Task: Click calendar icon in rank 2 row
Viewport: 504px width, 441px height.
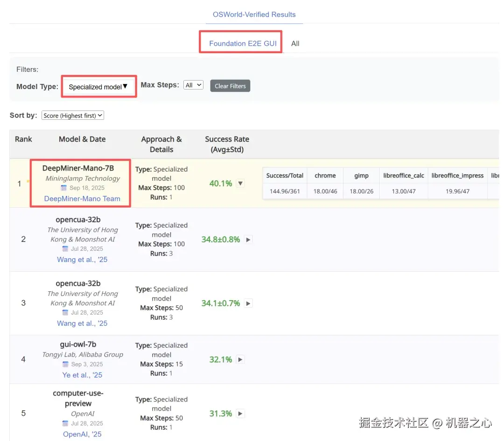Action: coord(65,248)
